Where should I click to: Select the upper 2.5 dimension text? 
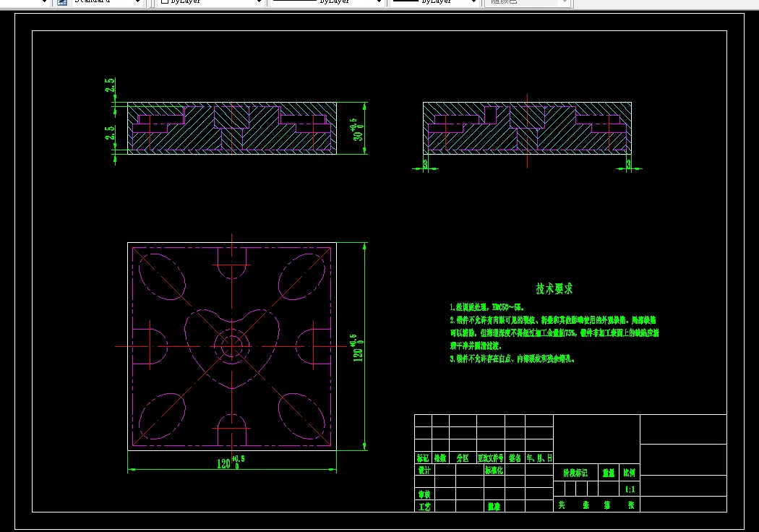110,85
